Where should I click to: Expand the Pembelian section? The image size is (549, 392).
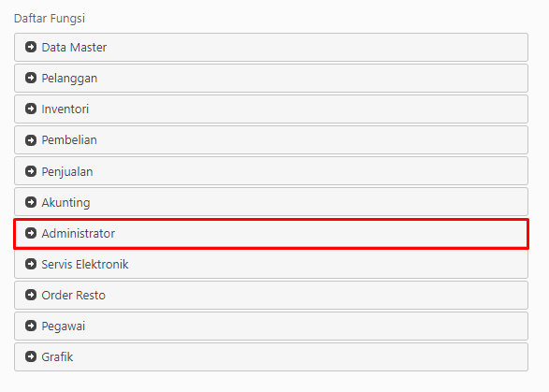pyautogui.click(x=271, y=140)
